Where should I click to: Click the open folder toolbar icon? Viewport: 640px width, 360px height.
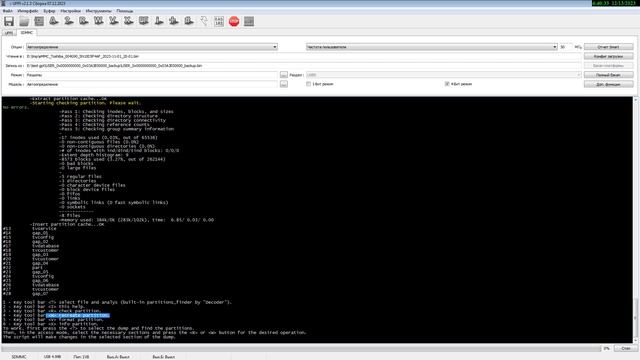(x=24, y=21)
